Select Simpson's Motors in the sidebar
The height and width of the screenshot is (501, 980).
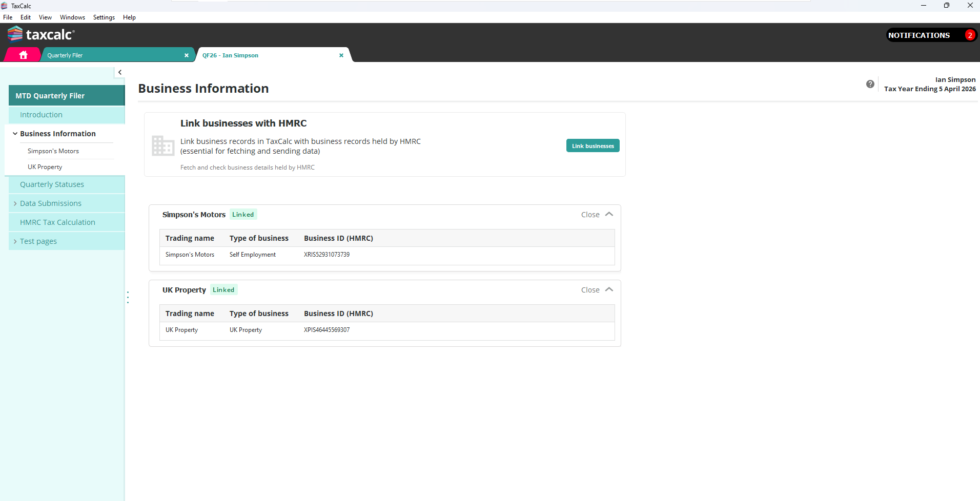coord(53,151)
